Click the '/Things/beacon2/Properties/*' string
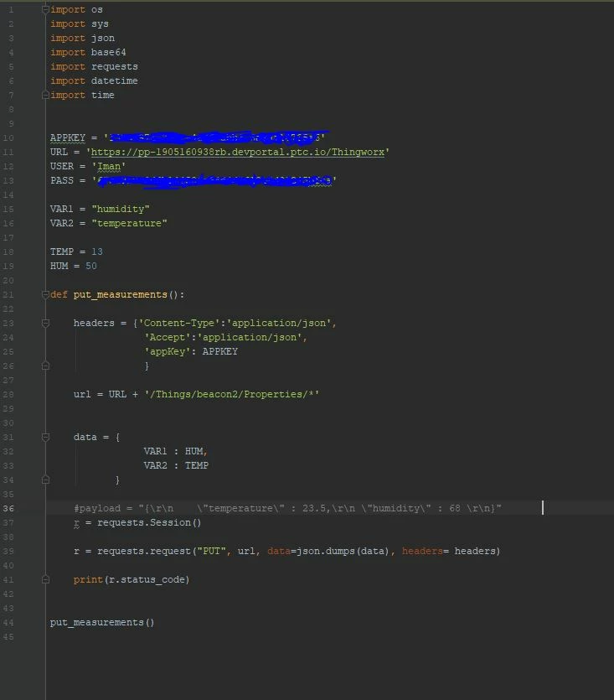 [x=231, y=394]
